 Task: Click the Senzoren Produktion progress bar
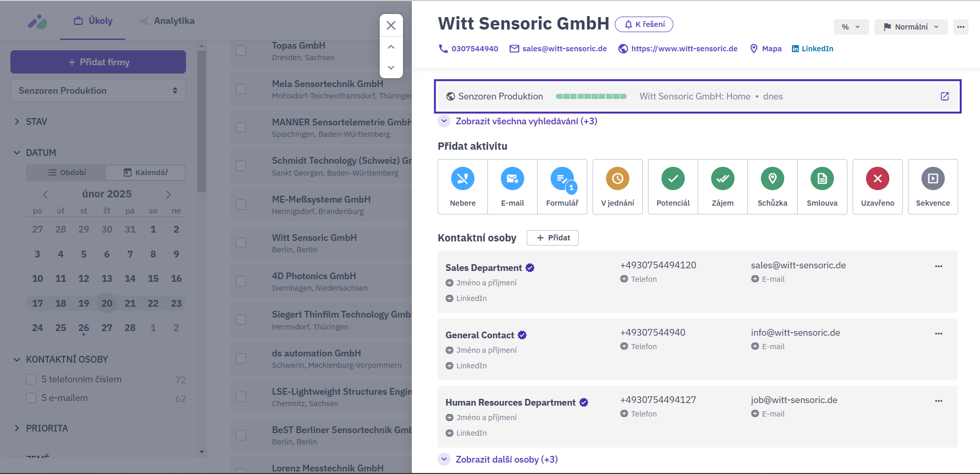[591, 96]
